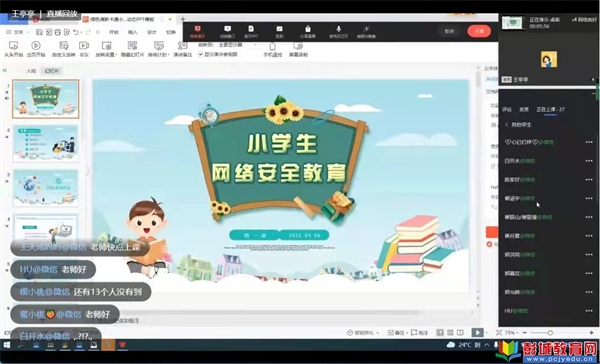Click the shared-screen preview thumbnail
The width and height of the screenshot is (600, 364).
tap(512, 23)
